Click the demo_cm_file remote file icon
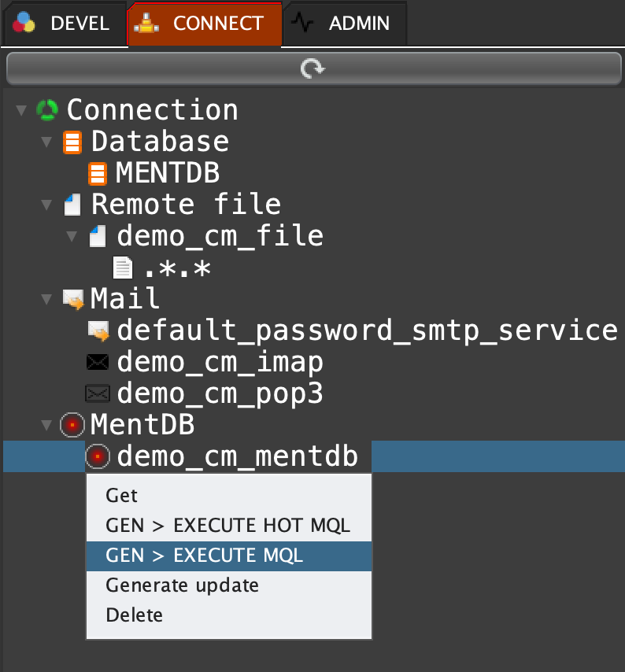The height and width of the screenshot is (672, 625). click(x=97, y=236)
